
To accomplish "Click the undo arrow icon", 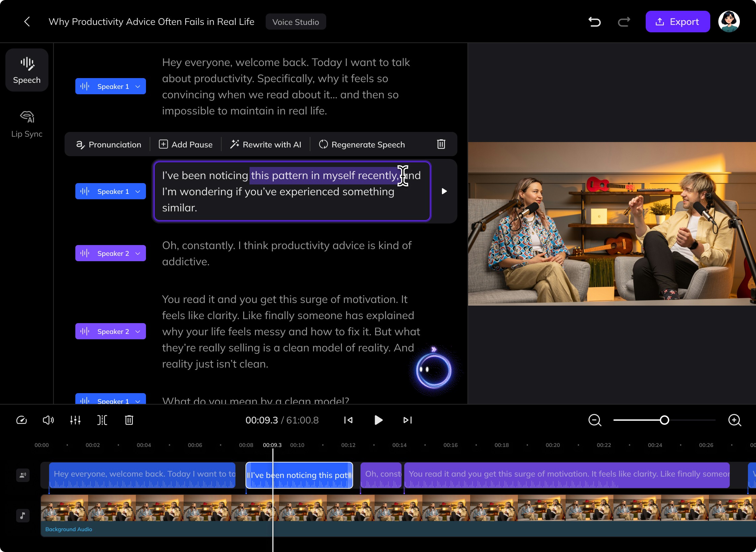I will 595,22.
